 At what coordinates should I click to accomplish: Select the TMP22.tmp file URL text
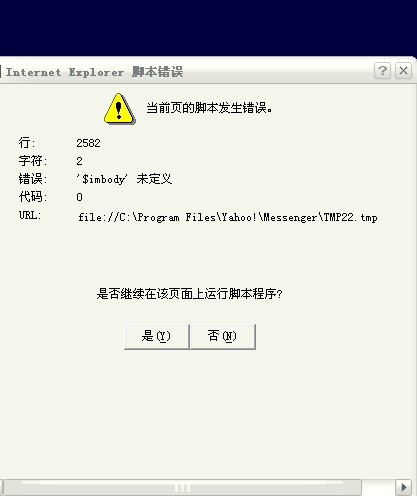228,217
